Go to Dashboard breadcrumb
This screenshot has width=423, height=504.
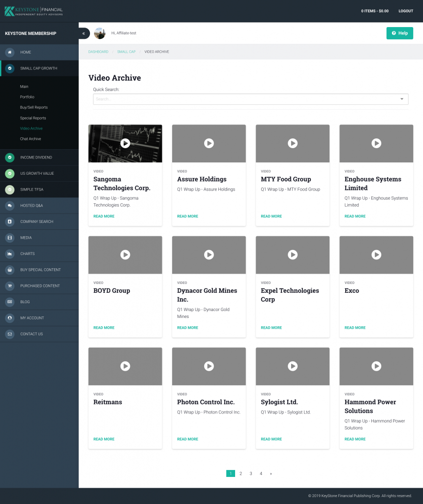tap(98, 52)
